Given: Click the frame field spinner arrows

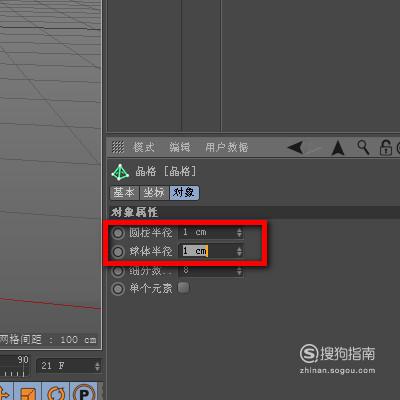Looking at the screenshot, I should 97,366.
